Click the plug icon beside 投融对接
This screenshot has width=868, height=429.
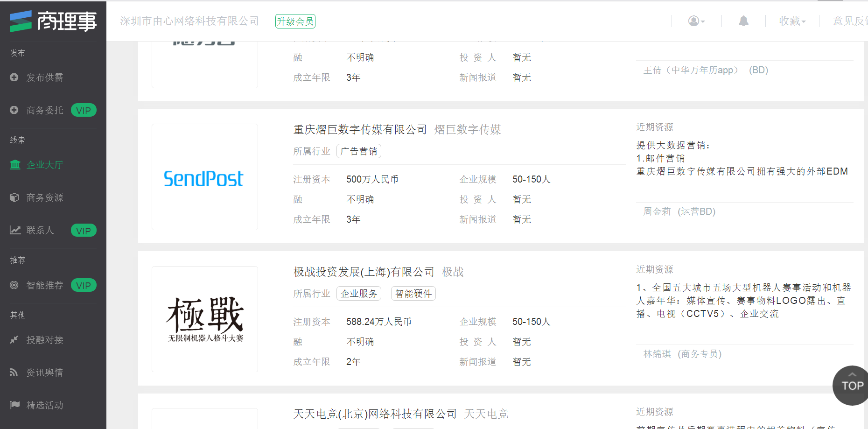(x=14, y=340)
